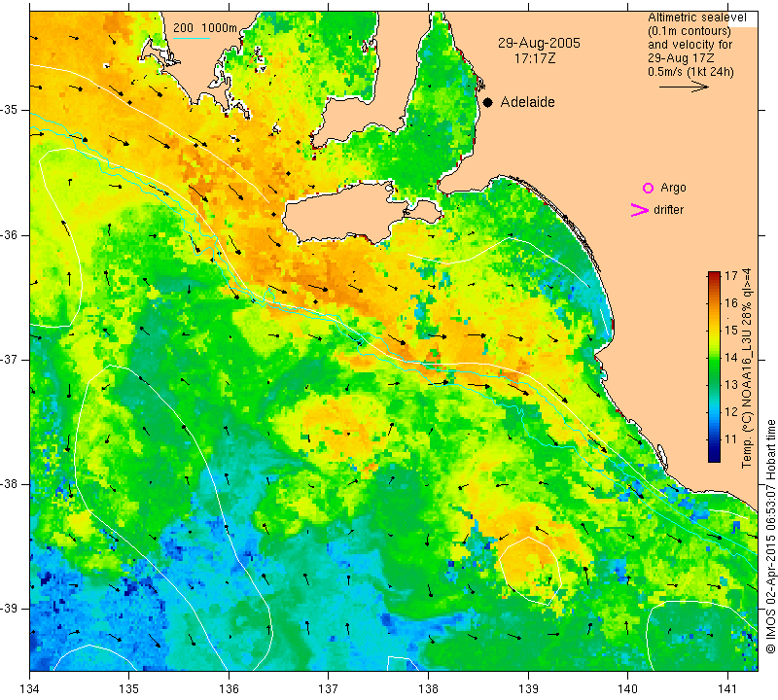
Task: Click the 'and velocity for' caption line
Action: [690, 45]
